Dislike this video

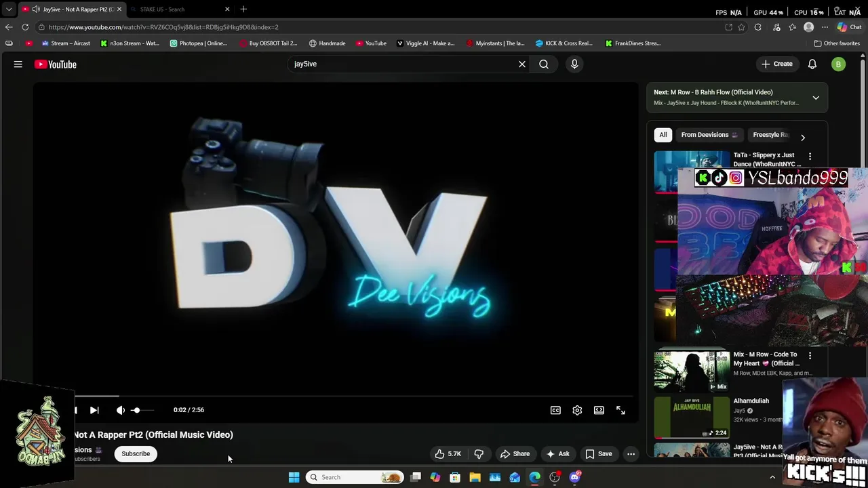(479, 454)
